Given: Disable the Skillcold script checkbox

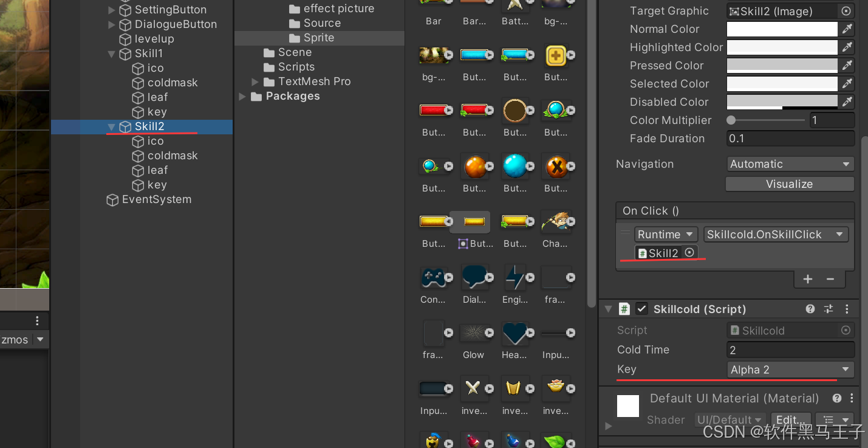Looking at the screenshot, I should click(x=641, y=309).
